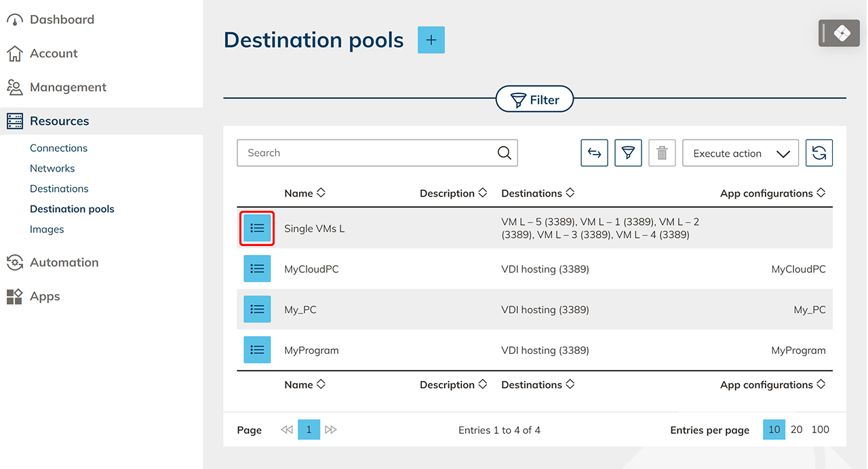Open the Execute action dropdown
The image size is (868, 469).
click(x=740, y=153)
